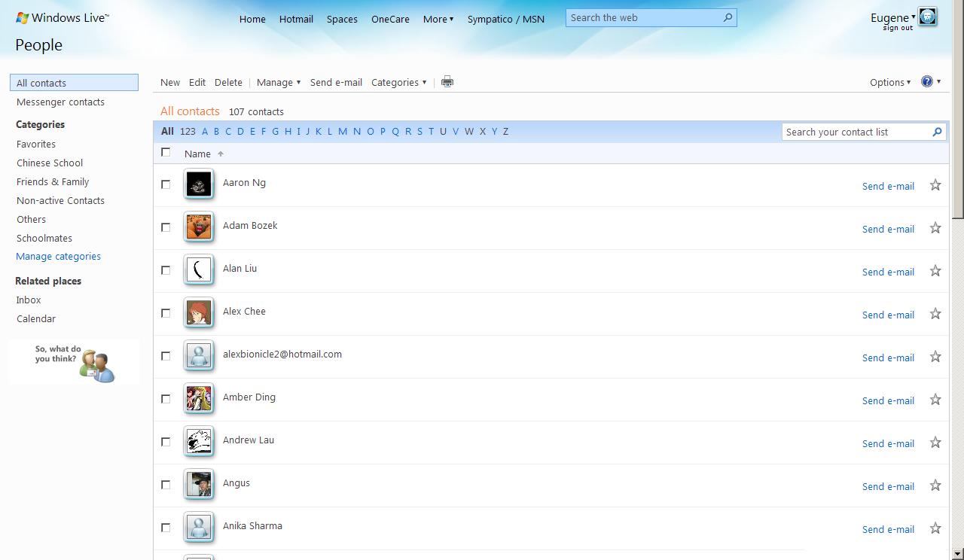The image size is (964, 560).
Task: Star Amber Ding as favorite
Action: pos(935,399)
